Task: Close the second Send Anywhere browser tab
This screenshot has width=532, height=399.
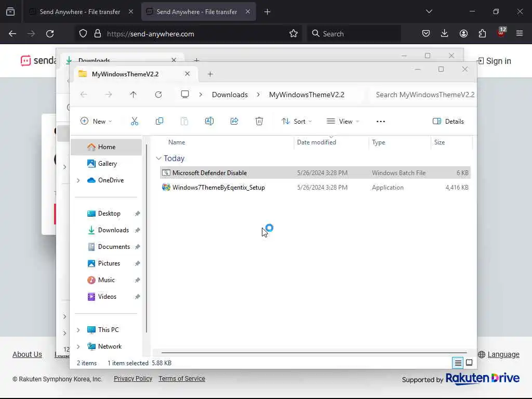Action: [248, 11]
